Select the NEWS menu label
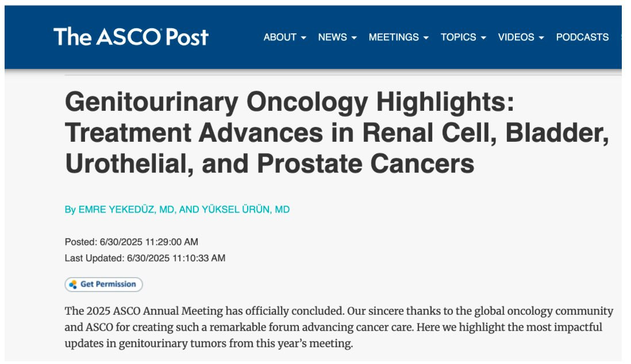 coord(332,37)
